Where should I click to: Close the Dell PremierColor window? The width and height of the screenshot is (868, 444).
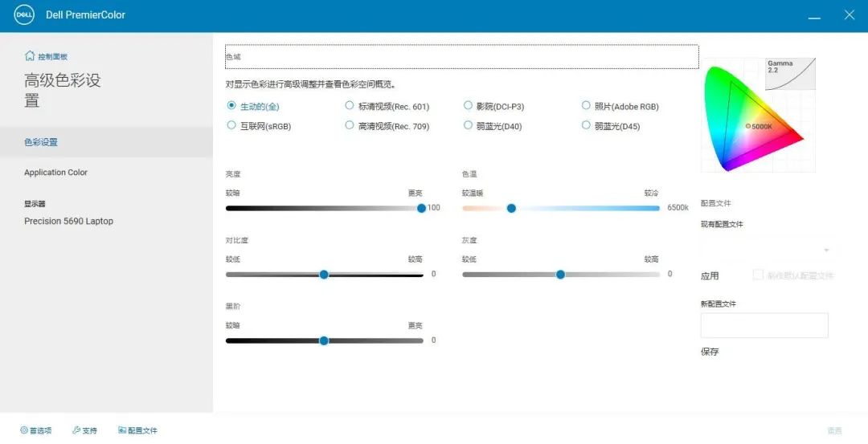click(x=850, y=15)
